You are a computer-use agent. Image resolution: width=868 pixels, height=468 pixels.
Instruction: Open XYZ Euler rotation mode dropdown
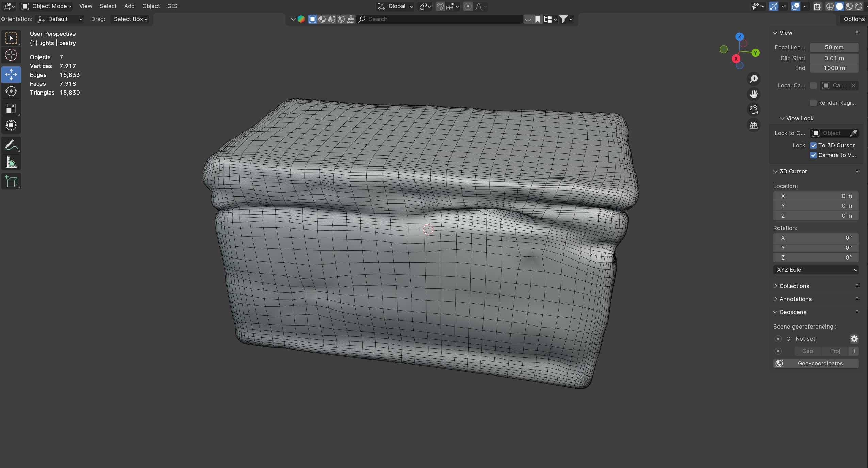816,270
